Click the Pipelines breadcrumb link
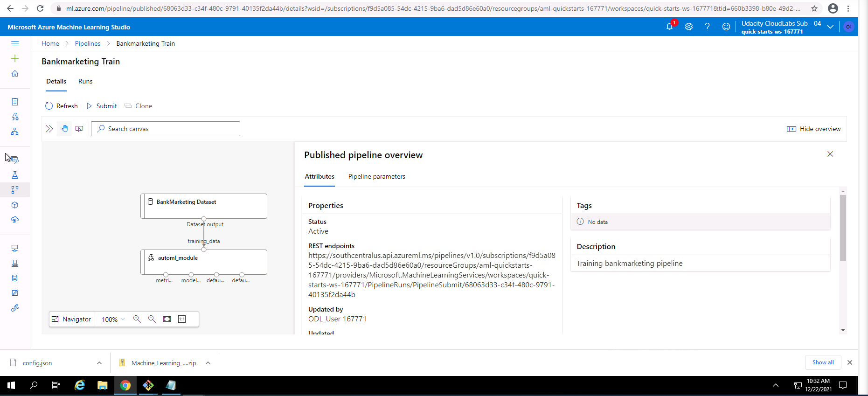 88,43
